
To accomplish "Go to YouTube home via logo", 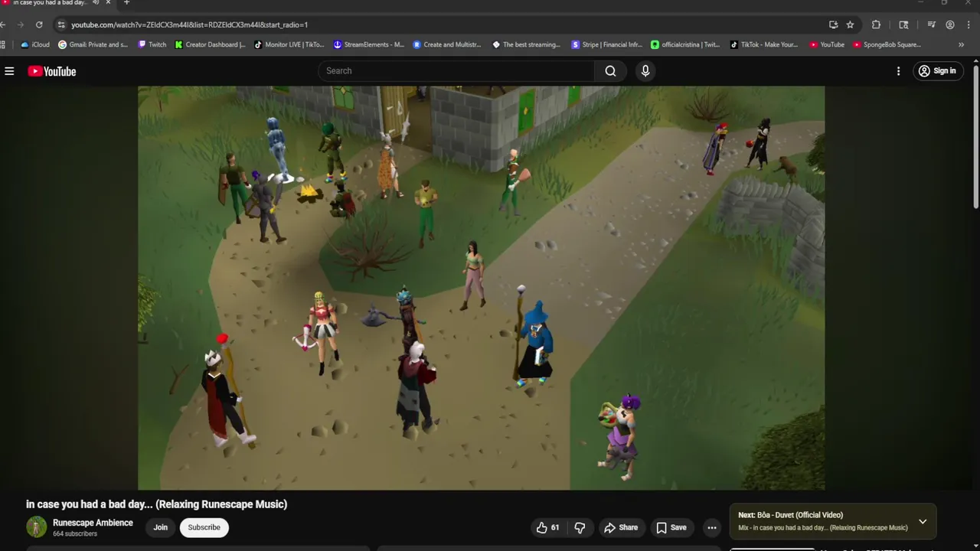I will [x=52, y=71].
